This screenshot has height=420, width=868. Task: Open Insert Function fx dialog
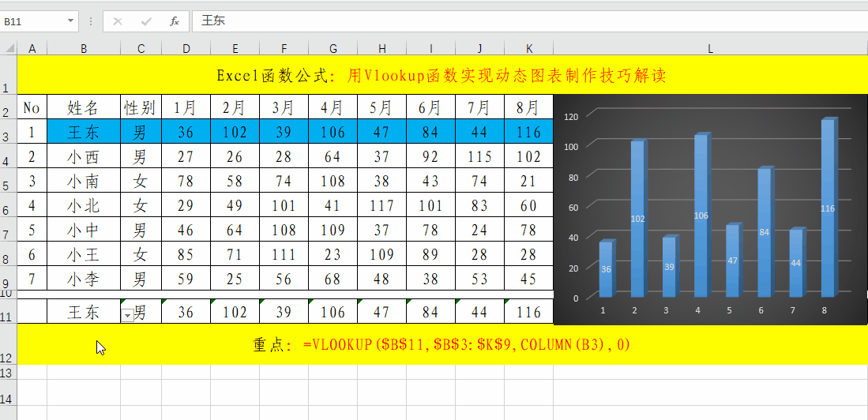tap(175, 21)
